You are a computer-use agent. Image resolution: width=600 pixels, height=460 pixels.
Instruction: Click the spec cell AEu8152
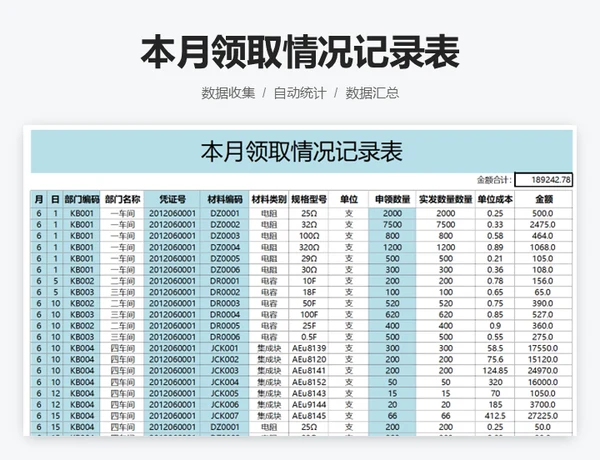(309, 382)
